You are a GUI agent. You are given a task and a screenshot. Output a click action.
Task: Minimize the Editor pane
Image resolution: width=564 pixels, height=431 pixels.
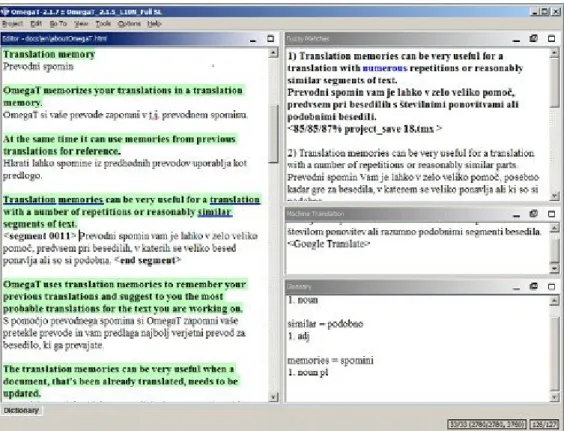[x=253, y=39]
